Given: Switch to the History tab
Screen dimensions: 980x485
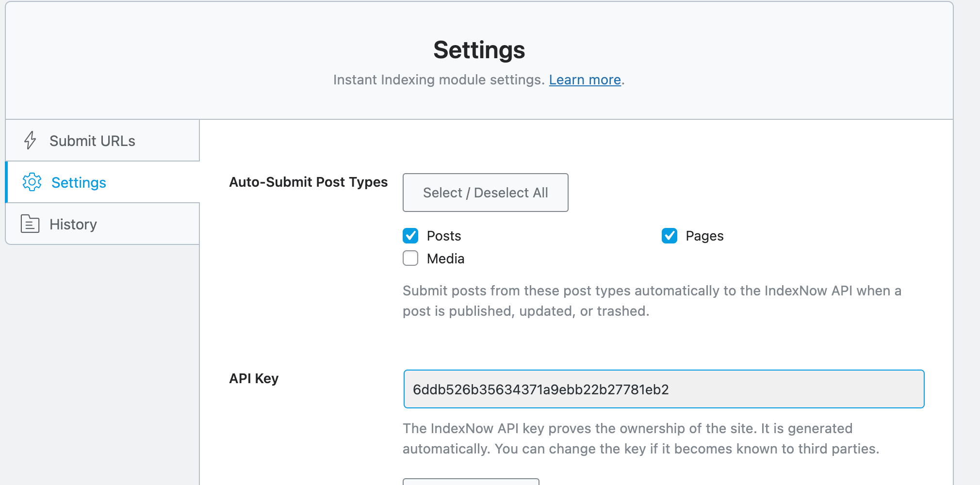Looking at the screenshot, I should tap(102, 224).
